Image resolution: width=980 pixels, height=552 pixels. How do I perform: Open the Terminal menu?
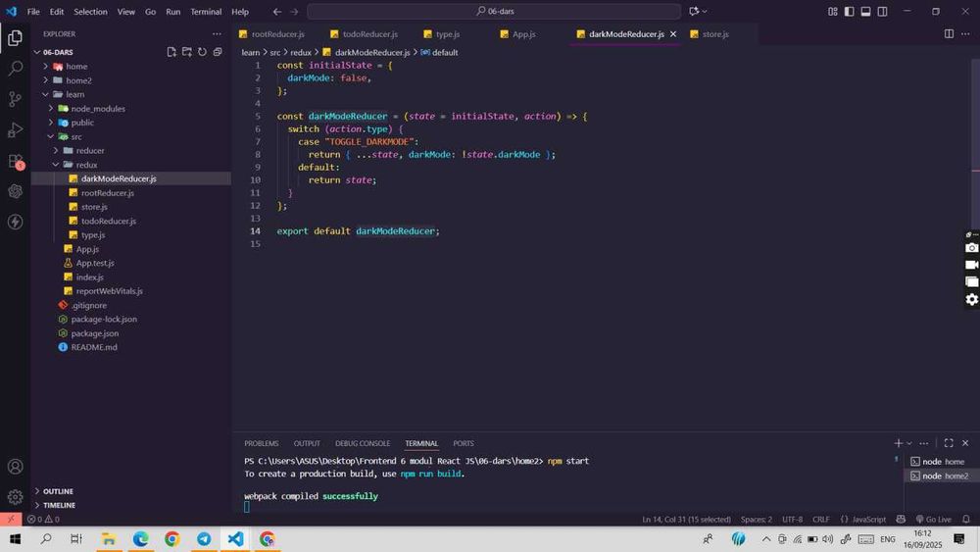coord(206,11)
